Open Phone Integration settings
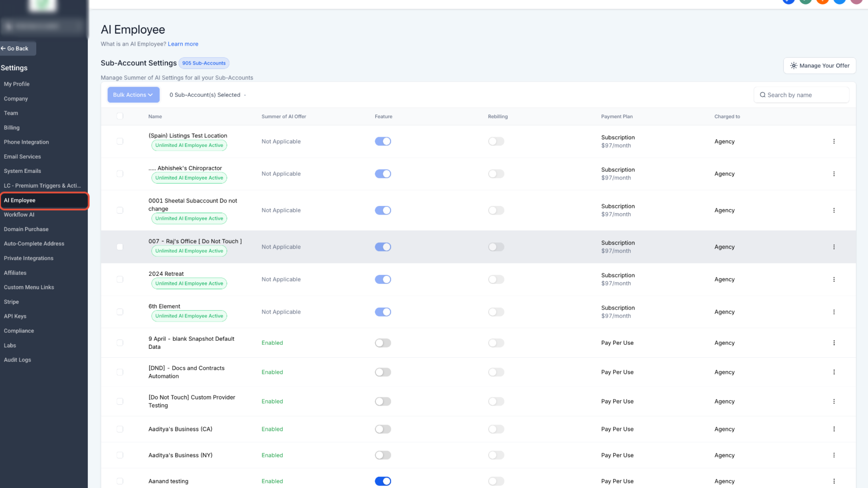This screenshot has width=868, height=488. 26,142
